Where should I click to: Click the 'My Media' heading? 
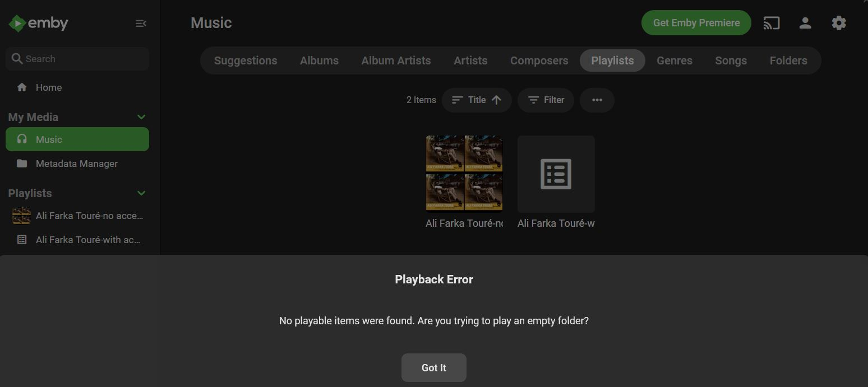33,117
